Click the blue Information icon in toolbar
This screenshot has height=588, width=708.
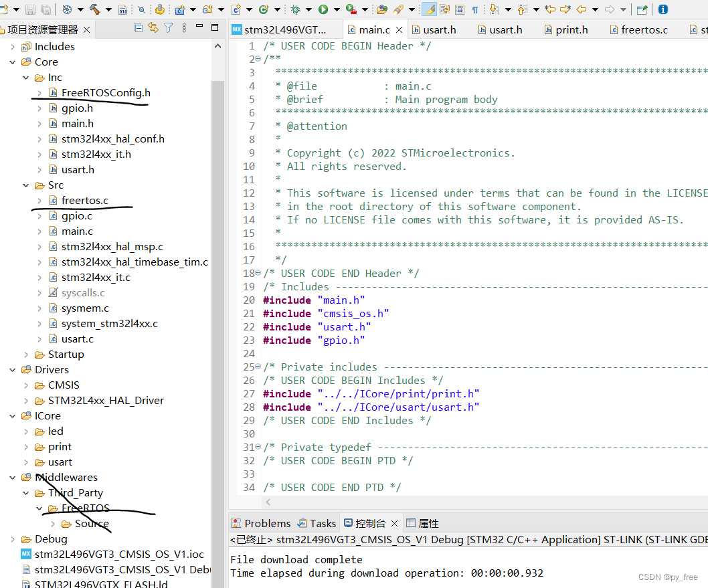(x=662, y=9)
